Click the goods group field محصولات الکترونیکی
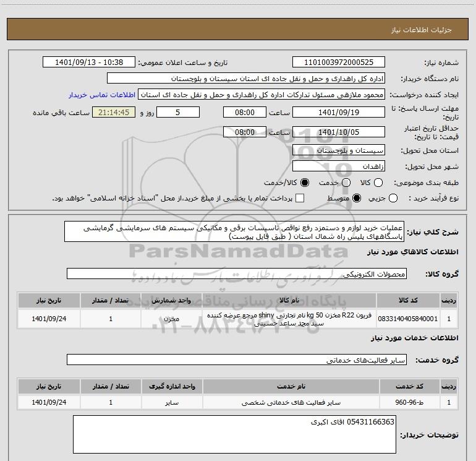Image resolution: width=476 pixels, height=461 pixels. [x=237, y=274]
